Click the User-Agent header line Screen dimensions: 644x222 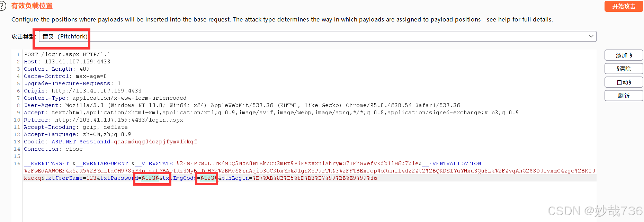click(x=242, y=105)
